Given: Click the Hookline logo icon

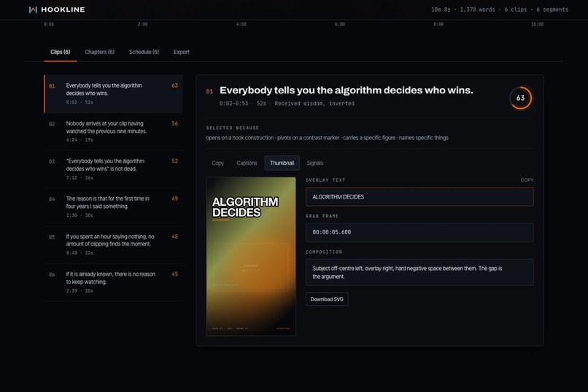Looking at the screenshot, I should (x=33, y=9).
